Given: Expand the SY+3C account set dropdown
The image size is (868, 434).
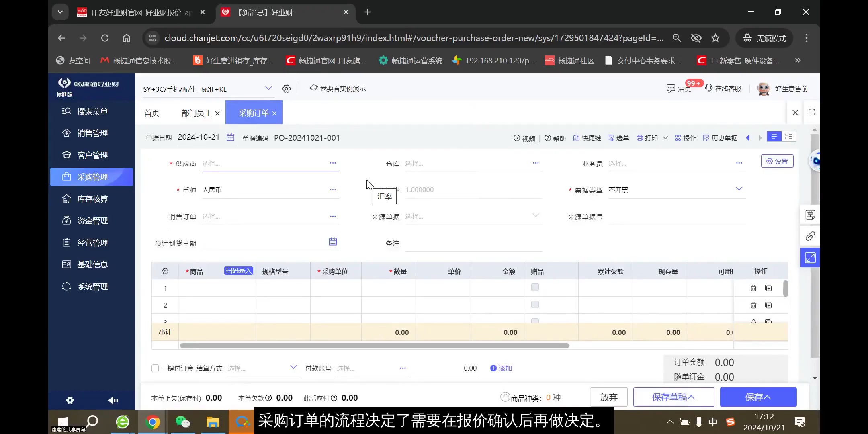Looking at the screenshot, I should click(268, 88).
